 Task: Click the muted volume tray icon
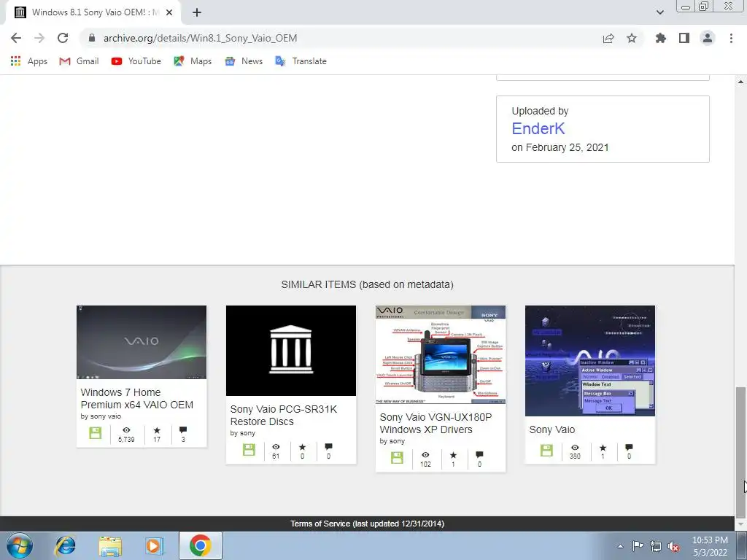point(673,546)
